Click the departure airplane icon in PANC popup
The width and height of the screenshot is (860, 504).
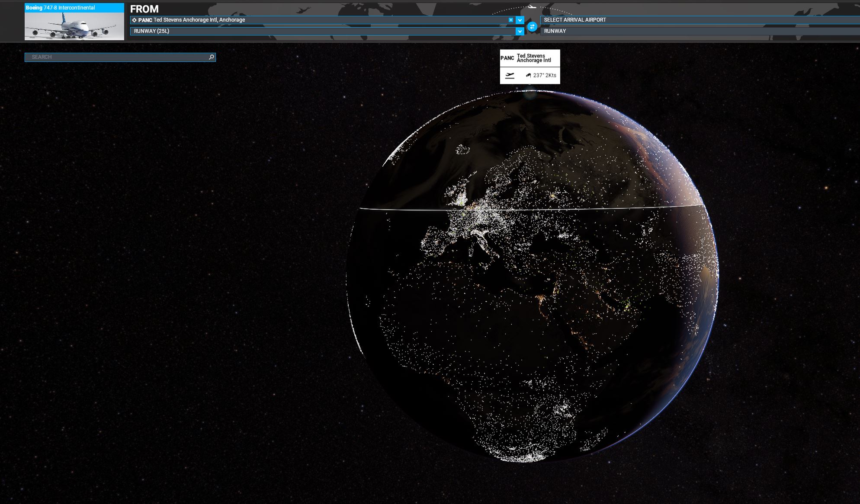[510, 76]
